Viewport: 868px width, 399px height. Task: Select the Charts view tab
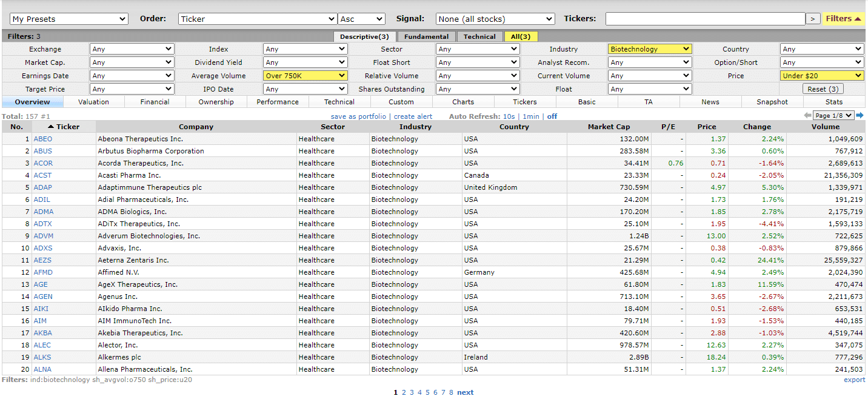coord(463,102)
